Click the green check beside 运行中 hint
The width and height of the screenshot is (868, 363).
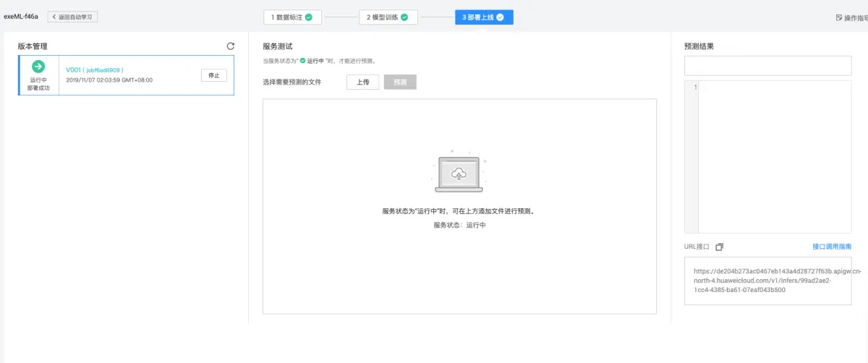tap(303, 61)
